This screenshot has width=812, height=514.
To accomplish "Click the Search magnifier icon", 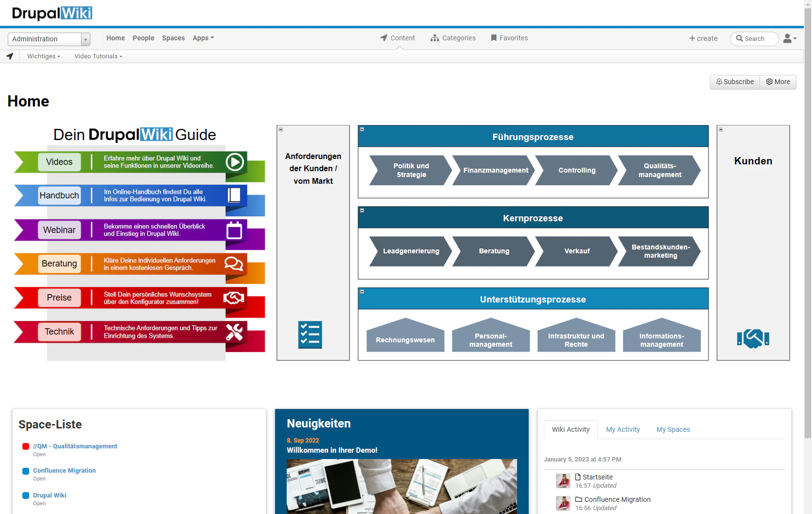I will click(x=741, y=38).
